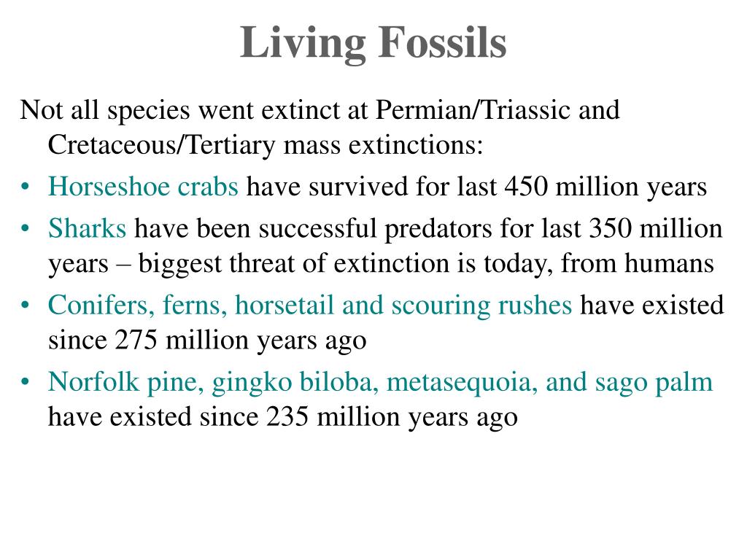
Task: Click the 'Horseshoe crabs' teal text
Action: [143, 186]
